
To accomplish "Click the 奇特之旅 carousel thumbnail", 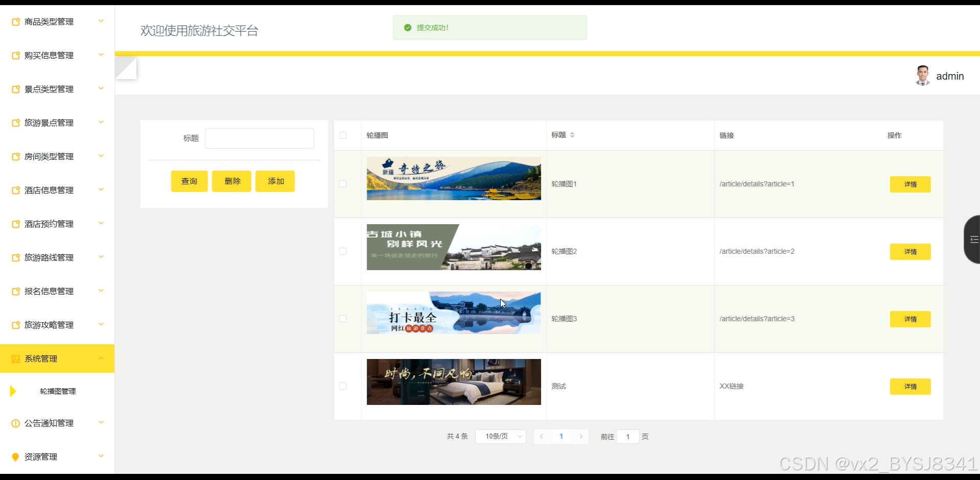I will click(454, 178).
